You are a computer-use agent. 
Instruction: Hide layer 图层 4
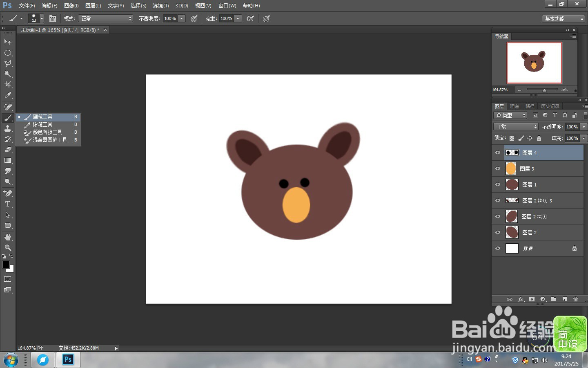(498, 153)
